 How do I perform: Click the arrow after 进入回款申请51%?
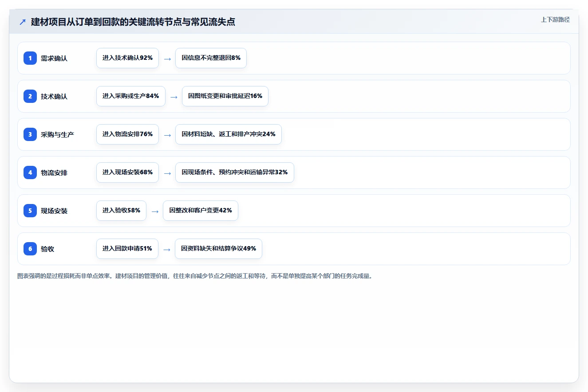click(167, 249)
